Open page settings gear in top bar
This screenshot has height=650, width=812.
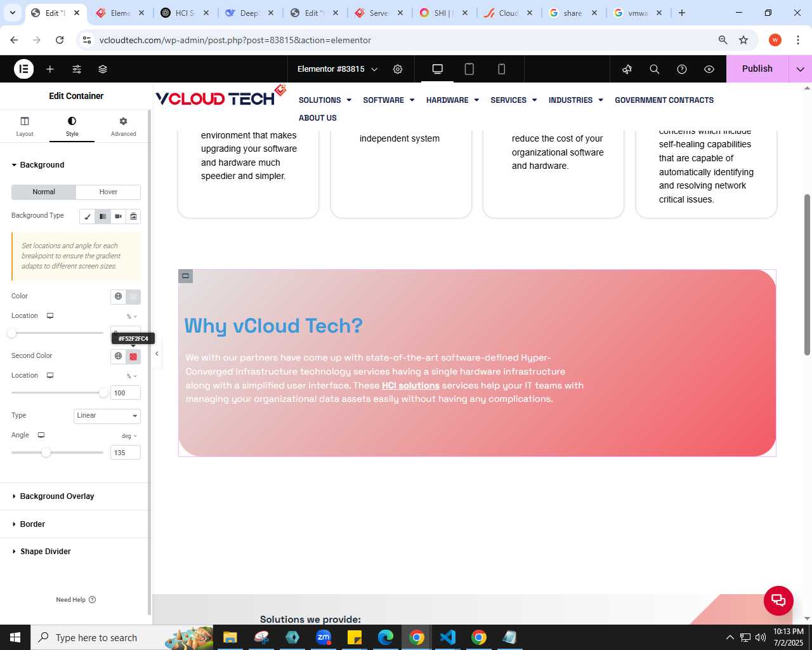398,69
